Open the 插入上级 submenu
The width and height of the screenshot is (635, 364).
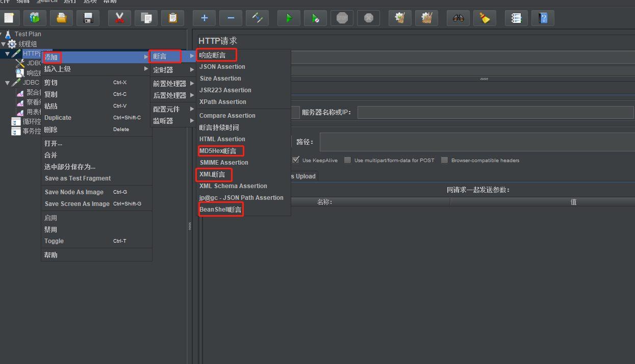pyautogui.click(x=96, y=69)
